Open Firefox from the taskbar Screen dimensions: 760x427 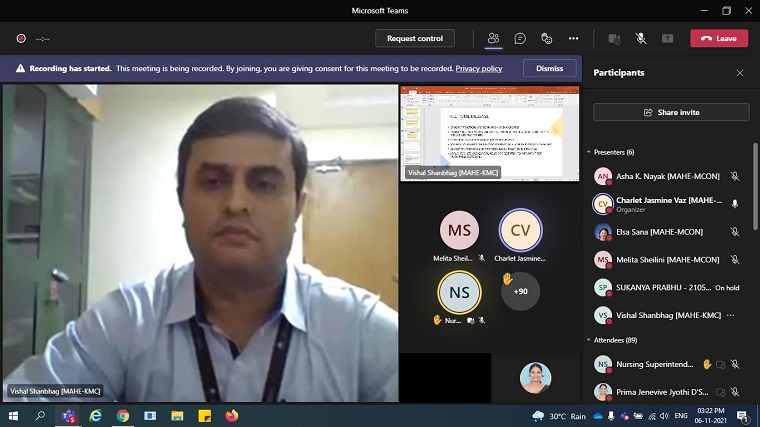tap(232, 415)
